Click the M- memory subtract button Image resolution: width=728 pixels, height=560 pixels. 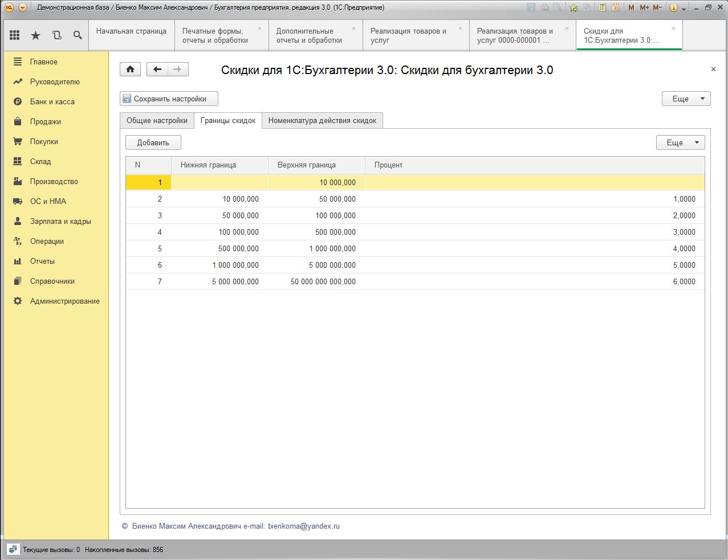coord(657,7)
